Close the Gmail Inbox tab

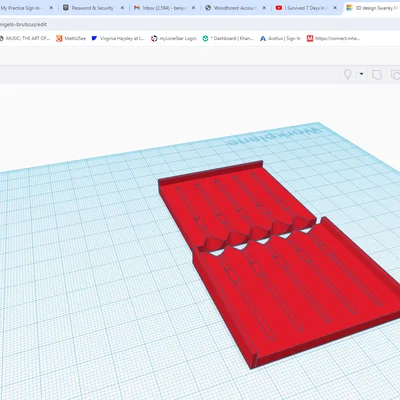point(193,8)
